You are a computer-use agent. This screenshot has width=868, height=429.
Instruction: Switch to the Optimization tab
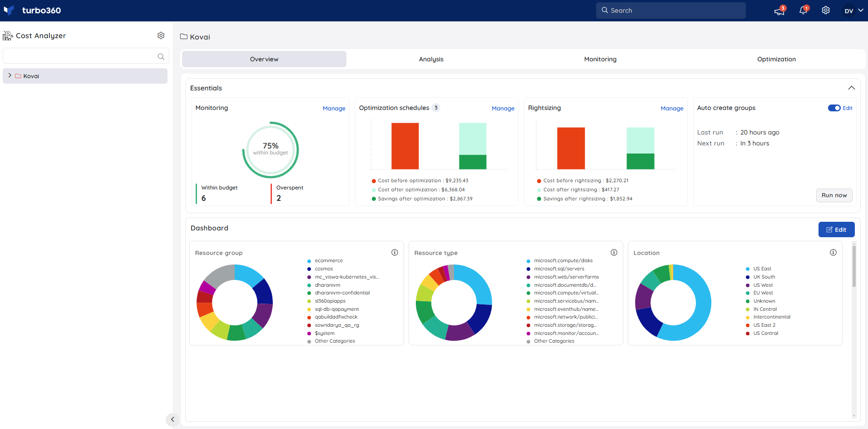pos(776,59)
